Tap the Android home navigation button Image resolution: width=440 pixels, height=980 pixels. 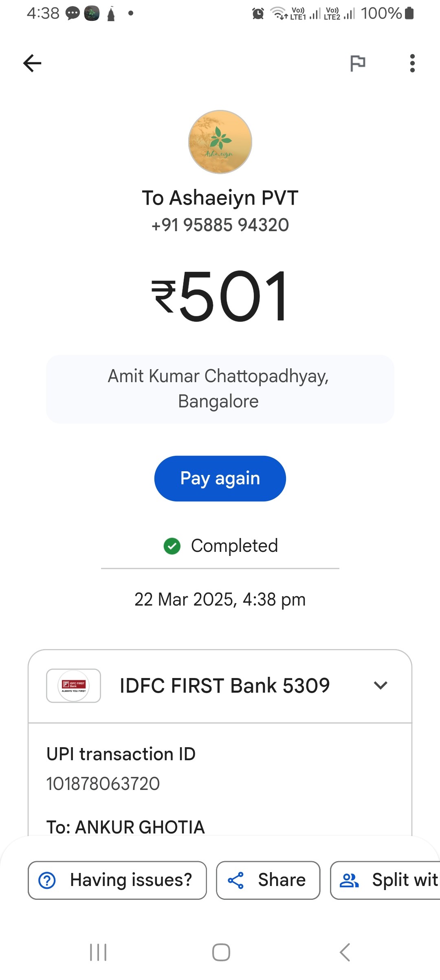pos(221,952)
